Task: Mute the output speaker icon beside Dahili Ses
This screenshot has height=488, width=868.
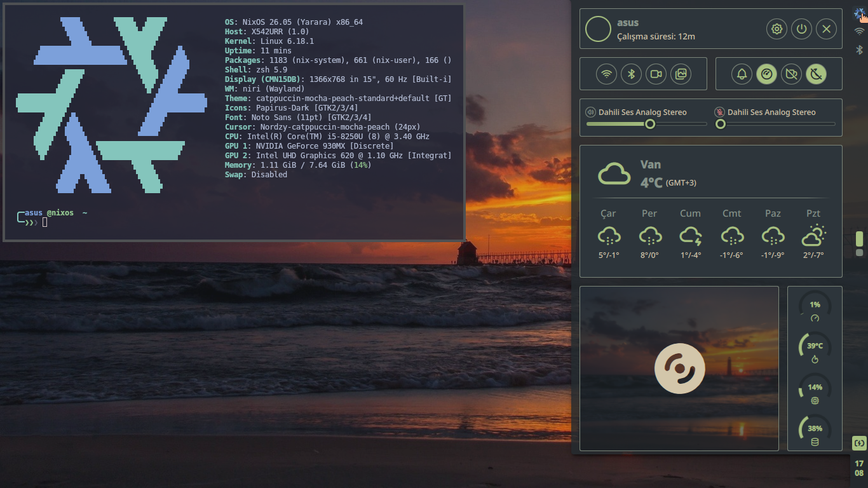Action: tap(590, 112)
